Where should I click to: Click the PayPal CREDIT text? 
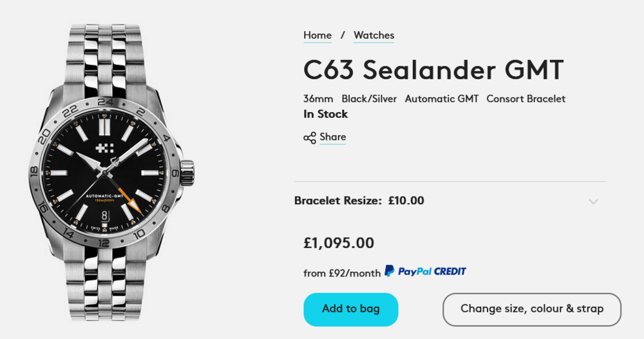431,271
